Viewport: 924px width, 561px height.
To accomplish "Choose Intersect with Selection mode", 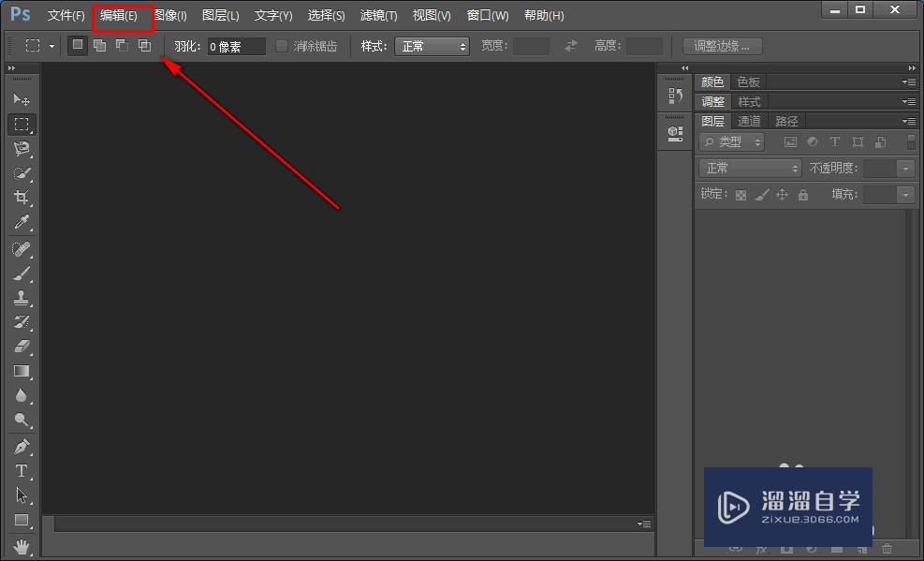I will click(x=144, y=45).
